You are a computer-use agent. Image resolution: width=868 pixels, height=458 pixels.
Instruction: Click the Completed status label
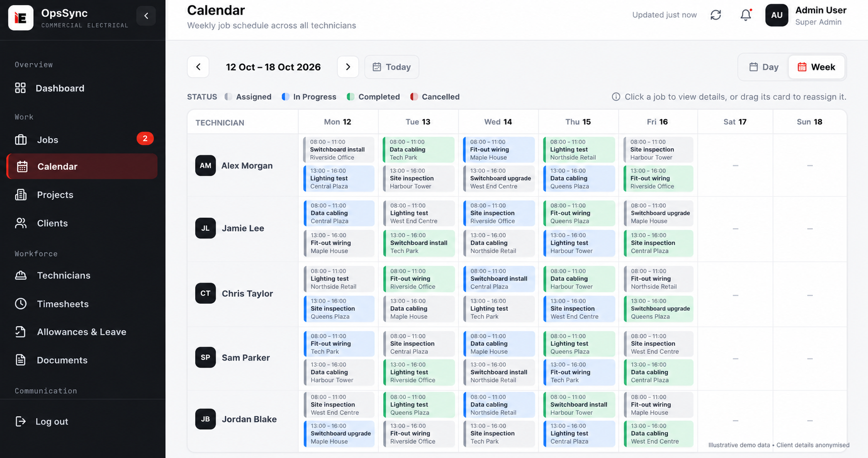pyautogui.click(x=379, y=97)
